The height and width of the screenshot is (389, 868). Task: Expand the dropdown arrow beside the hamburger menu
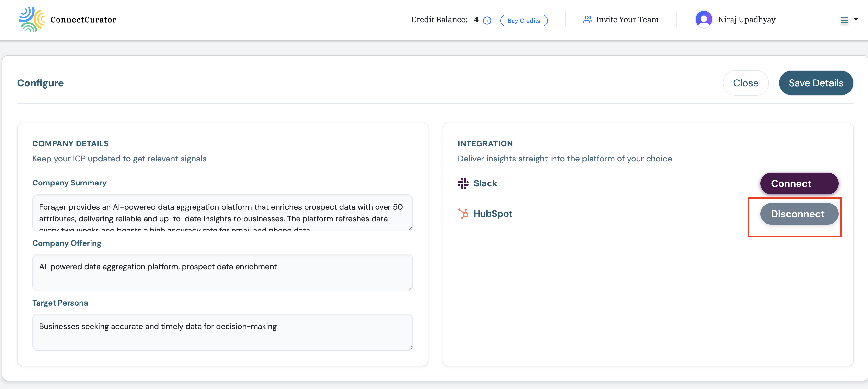point(856,20)
